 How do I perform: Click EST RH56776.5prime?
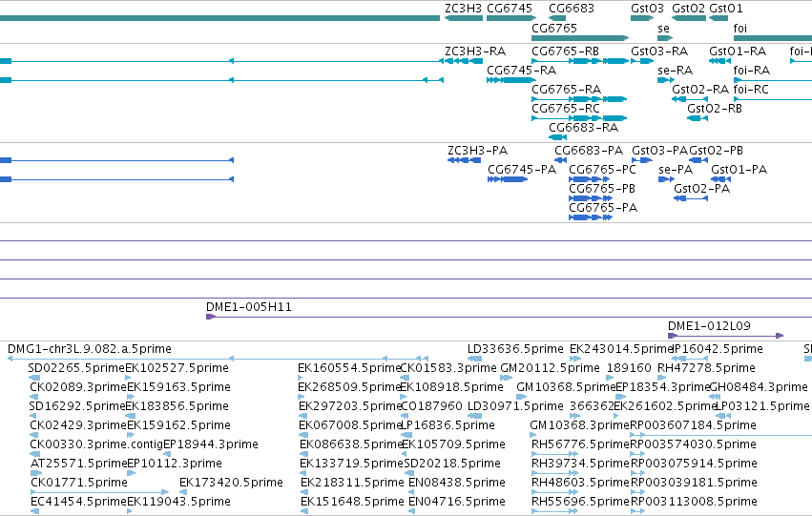click(554, 454)
